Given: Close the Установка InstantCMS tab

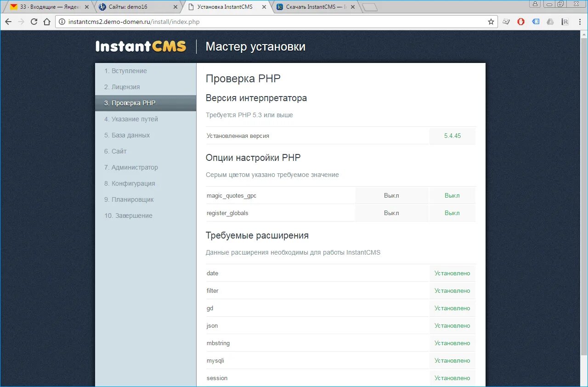Looking at the screenshot, I should (264, 7).
